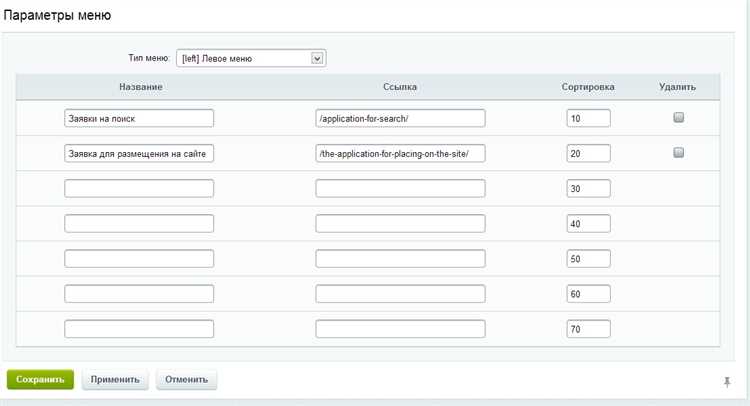Click empty name field in sort 30 row
The height and width of the screenshot is (406, 750).
[139, 188]
